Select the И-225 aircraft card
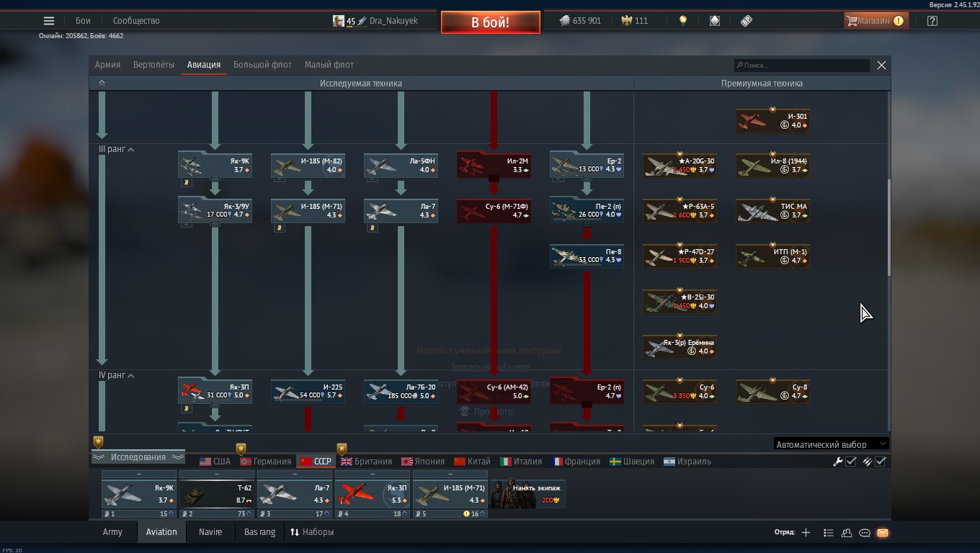Viewport: 980px width, 553px height. coord(308,391)
